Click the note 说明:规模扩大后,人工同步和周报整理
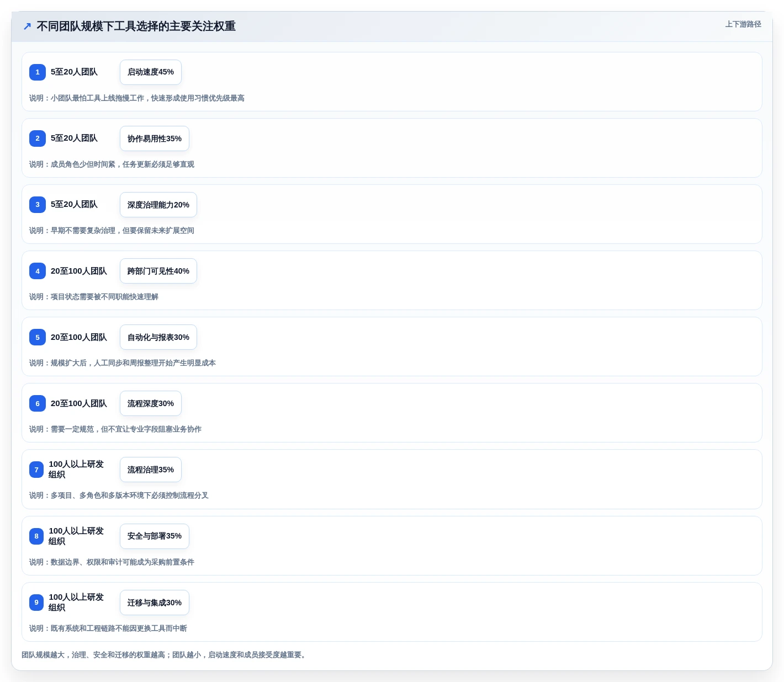This screenshot has width=784, height=682. pos(123,363)
